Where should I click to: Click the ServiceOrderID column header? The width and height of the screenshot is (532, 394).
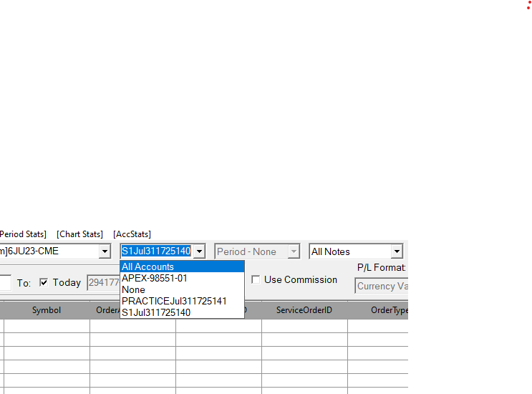(304, 310)
